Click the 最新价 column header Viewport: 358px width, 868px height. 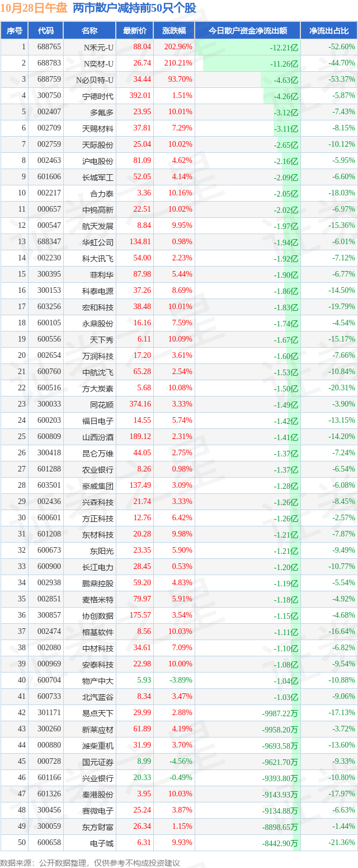[134, 31]
